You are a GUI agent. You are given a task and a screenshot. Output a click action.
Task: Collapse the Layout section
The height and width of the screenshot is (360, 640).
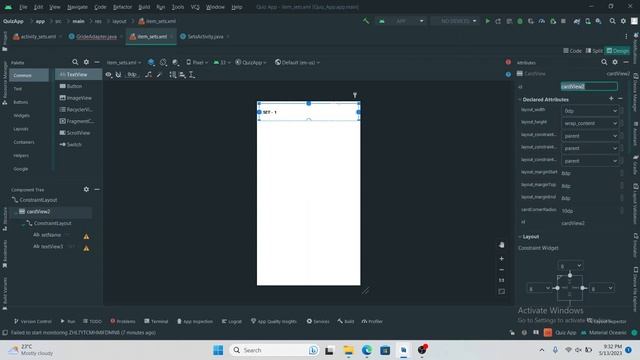tap(520, 237)
